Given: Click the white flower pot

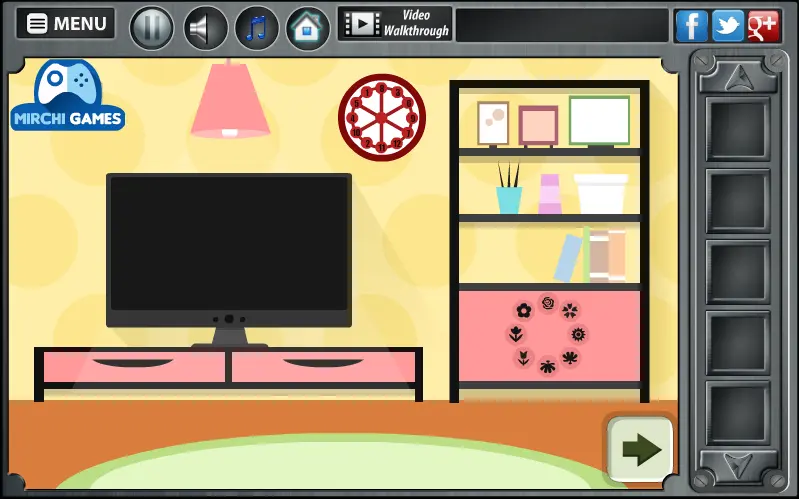Looking at the screenshot, I should click(601, 194).
